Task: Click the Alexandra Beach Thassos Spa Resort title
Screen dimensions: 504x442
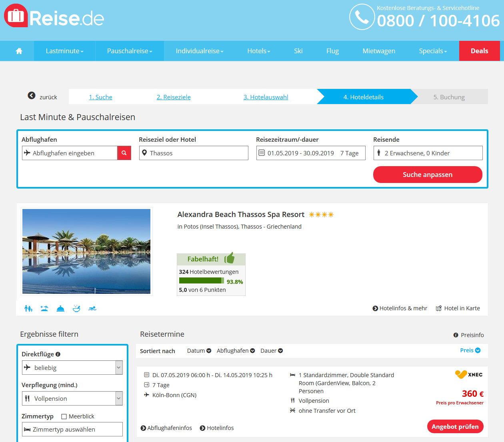Action: point(241,215)
